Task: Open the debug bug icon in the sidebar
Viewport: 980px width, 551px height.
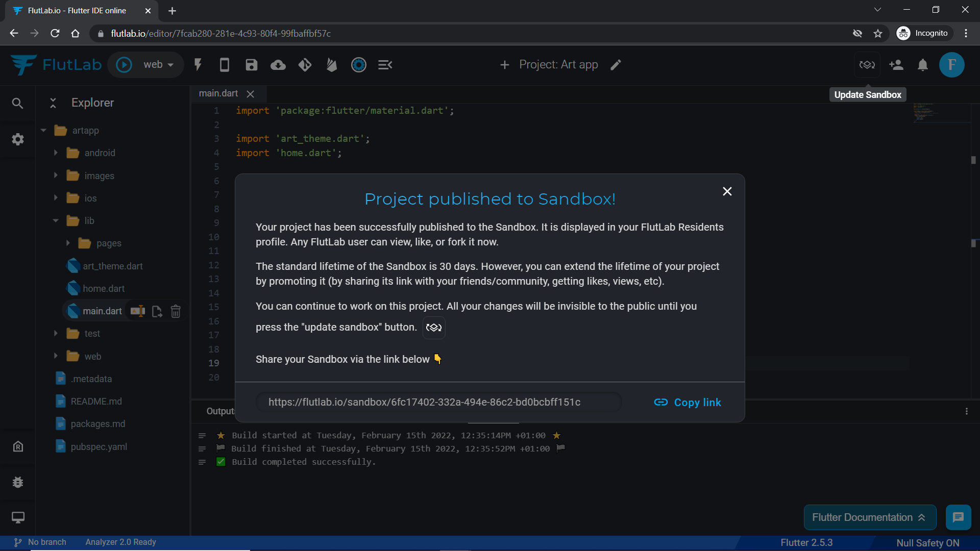Action: click(18, 482)
